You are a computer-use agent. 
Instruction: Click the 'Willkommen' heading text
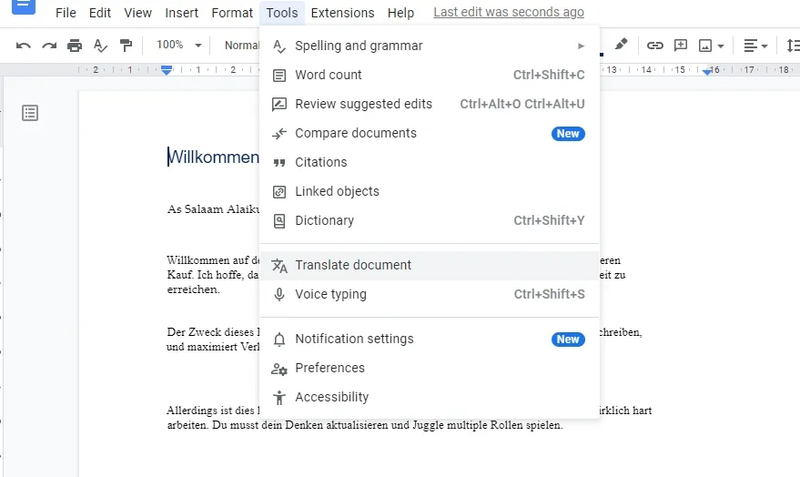214,157
